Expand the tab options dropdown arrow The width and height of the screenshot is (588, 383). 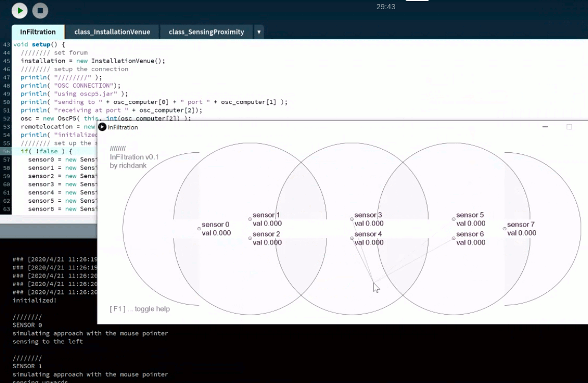(x=259, y=32)
